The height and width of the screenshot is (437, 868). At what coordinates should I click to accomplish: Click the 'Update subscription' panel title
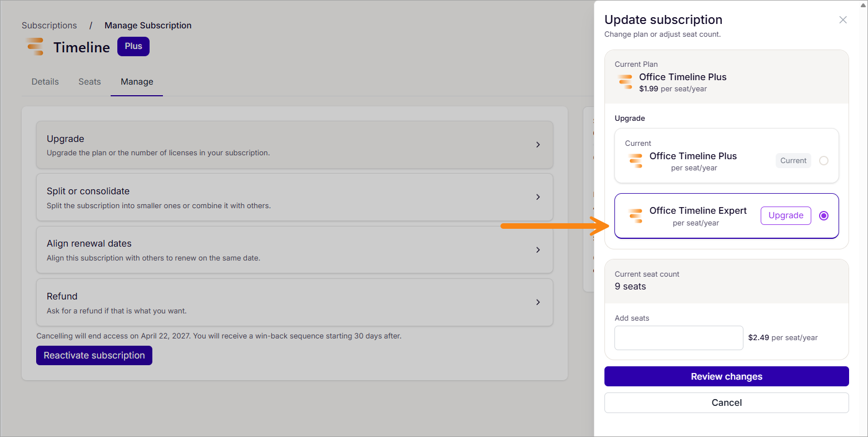click(663, 19)
